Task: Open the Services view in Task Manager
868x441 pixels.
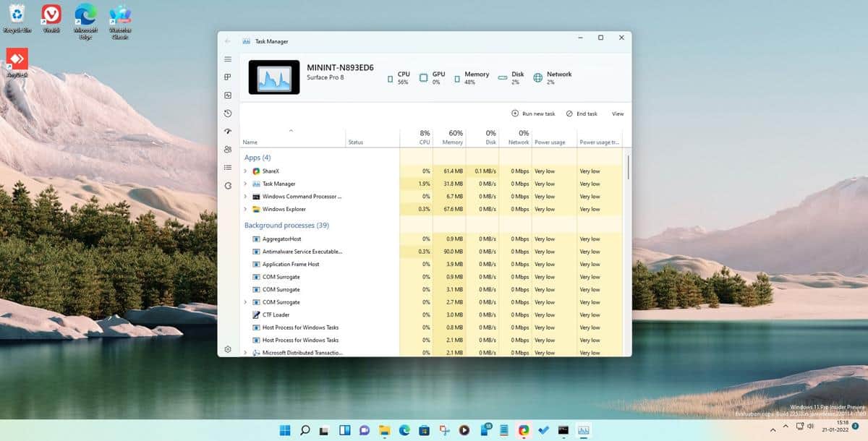Action: (x=227, y=185)
